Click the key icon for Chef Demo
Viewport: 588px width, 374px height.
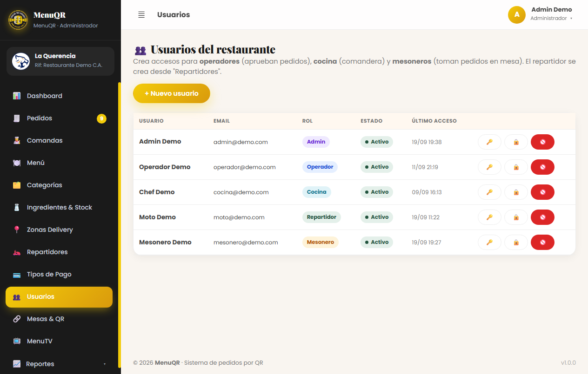click(489, 192)
